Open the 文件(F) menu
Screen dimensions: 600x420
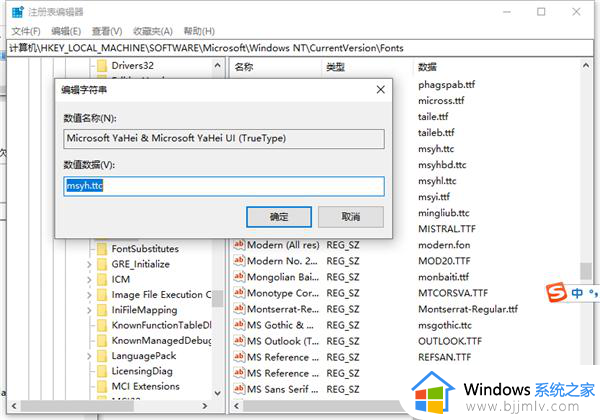click(26, 31)
